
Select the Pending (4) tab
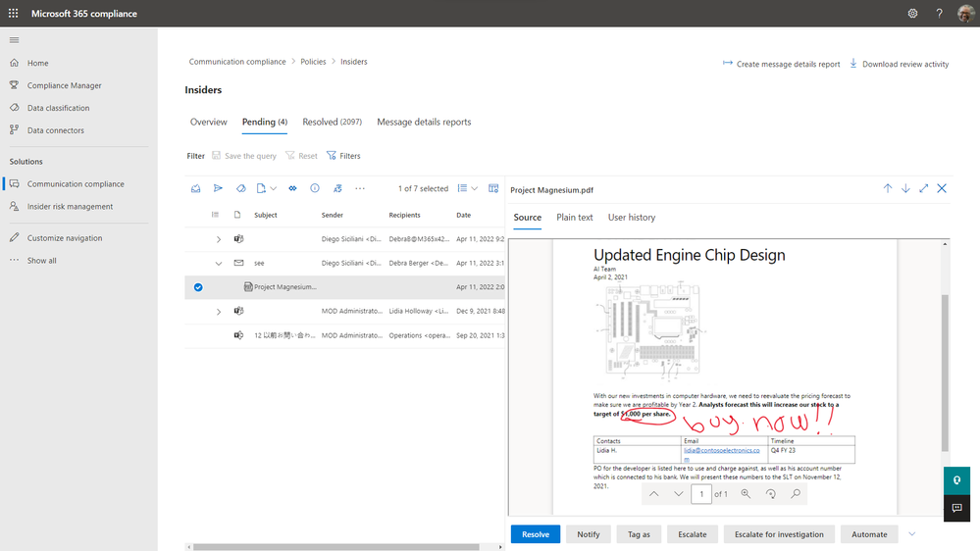click(265, 122)
